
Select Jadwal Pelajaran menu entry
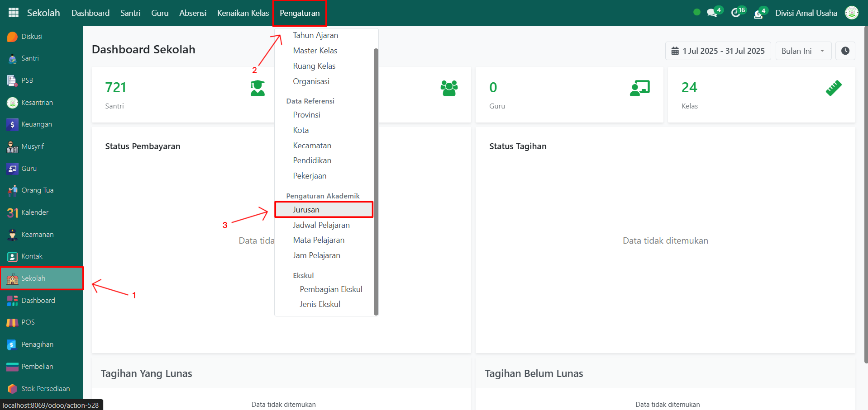(321, 225)
